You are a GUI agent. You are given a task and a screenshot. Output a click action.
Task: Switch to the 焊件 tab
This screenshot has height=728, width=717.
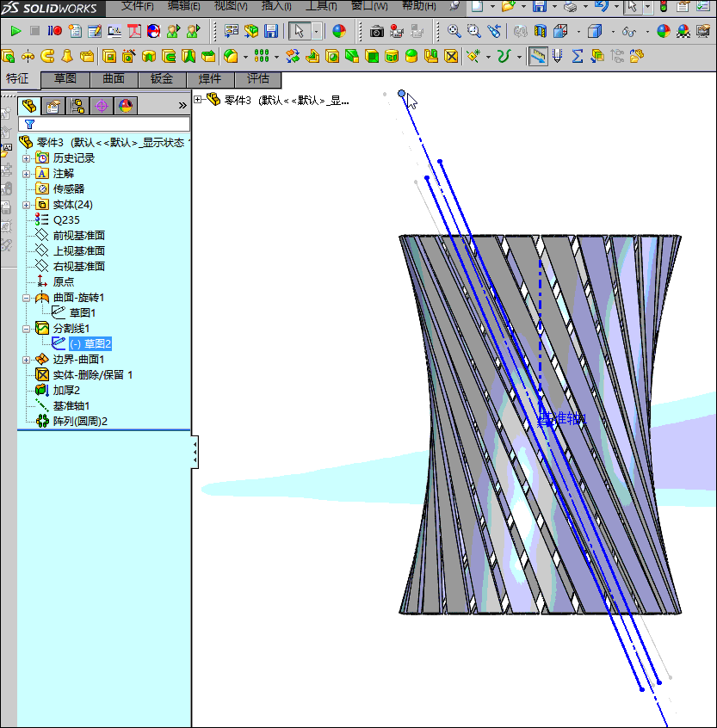[210, 79]
